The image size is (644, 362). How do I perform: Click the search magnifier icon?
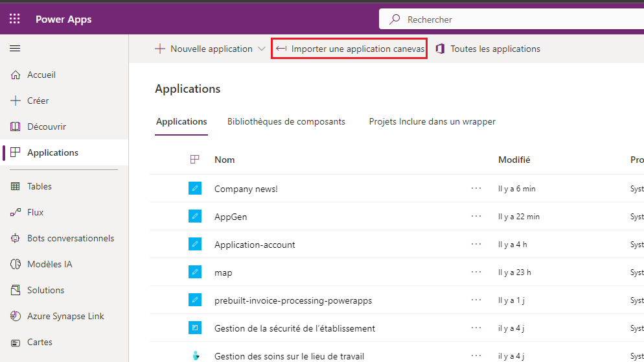pos(395,19)
